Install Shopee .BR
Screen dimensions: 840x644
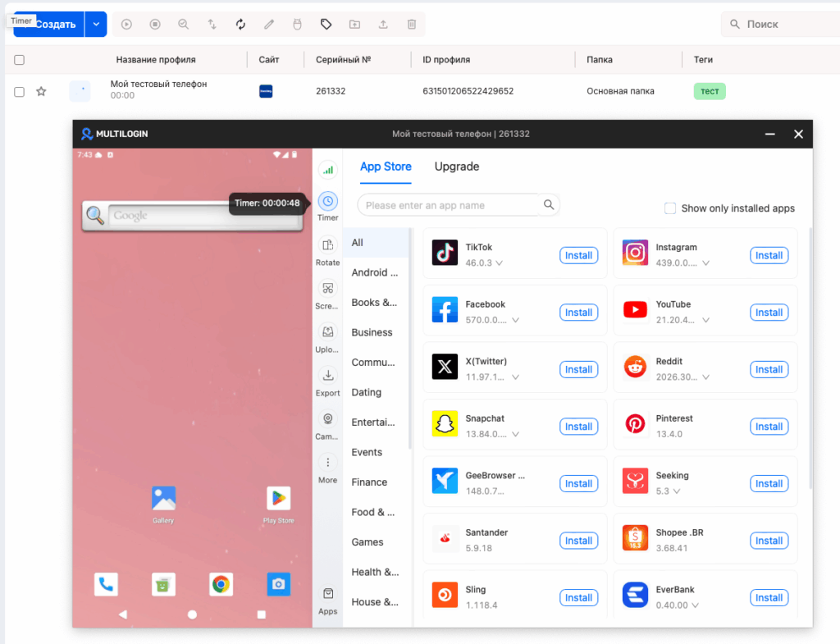(769, 541)
